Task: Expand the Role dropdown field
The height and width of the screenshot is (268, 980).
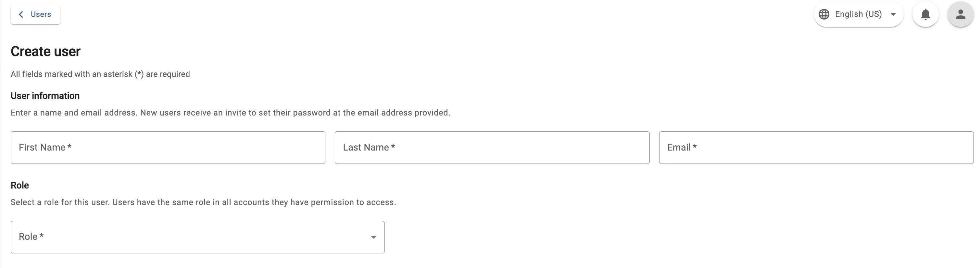Action: click(x=197, y=237)
